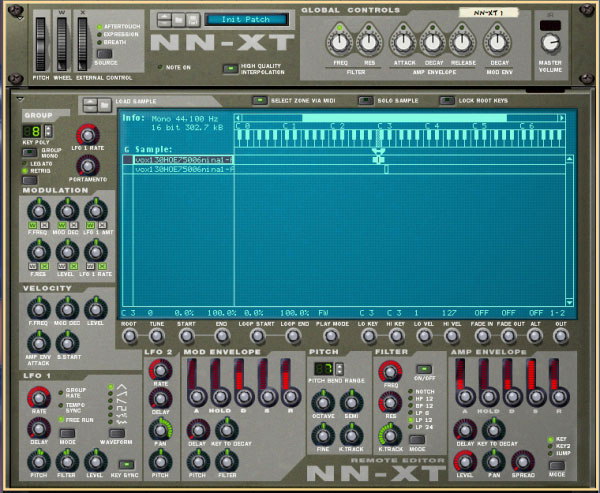
Task: Toggle the X button under modulation LFO 1 RATE knob
Action: point(102,266)
